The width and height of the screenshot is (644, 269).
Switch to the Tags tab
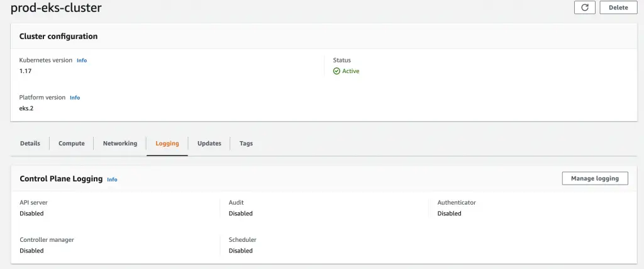pos(246,144)
